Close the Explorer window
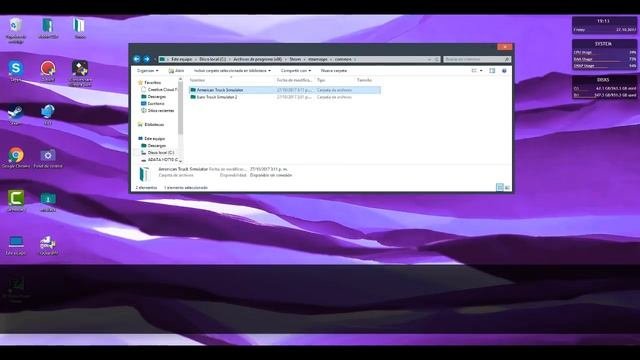Screen dimensions: 640x360 [505, 47]
